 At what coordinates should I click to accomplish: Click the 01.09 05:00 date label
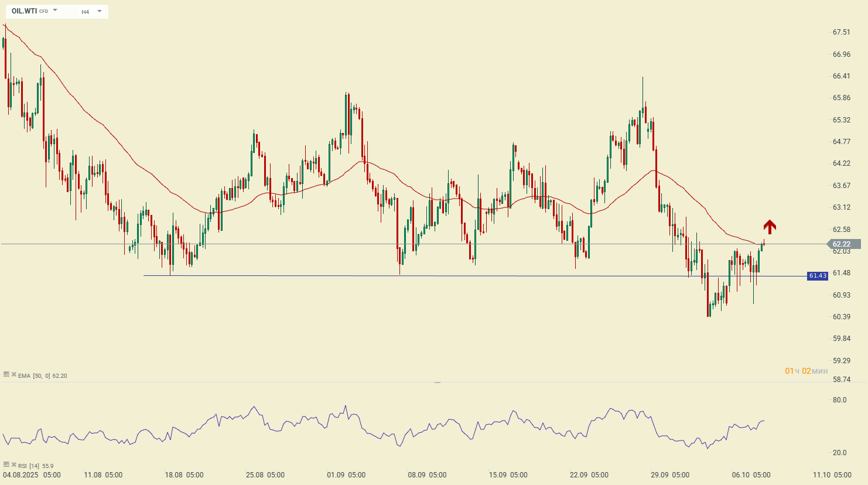click(346, 475)
